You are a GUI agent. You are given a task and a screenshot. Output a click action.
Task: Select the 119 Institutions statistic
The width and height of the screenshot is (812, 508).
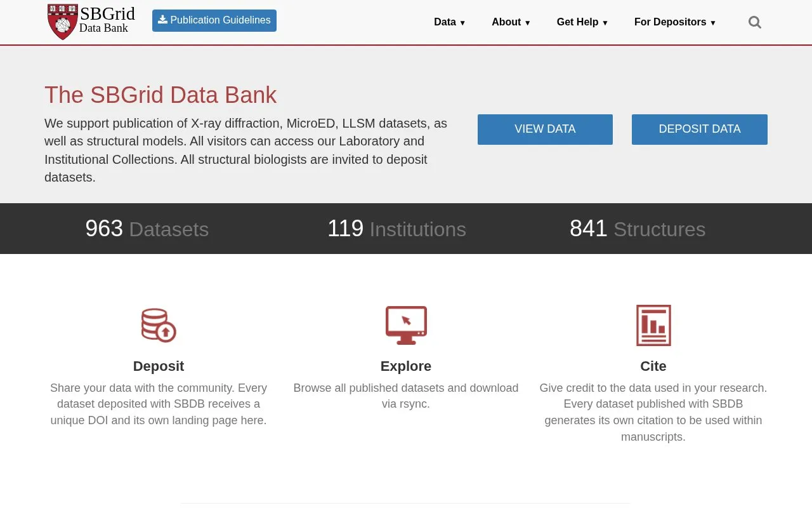tap(396, 229)
